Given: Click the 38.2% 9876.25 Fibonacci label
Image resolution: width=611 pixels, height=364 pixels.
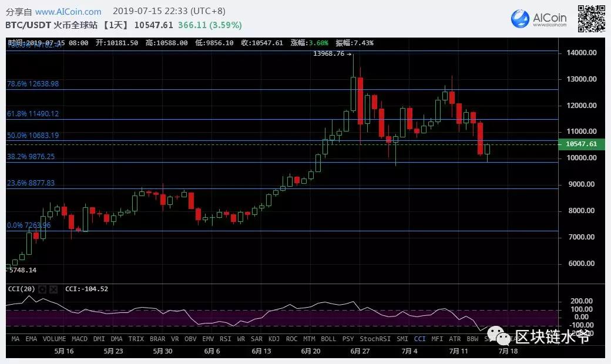Looking at the screenshot, I should click(31, 157).
